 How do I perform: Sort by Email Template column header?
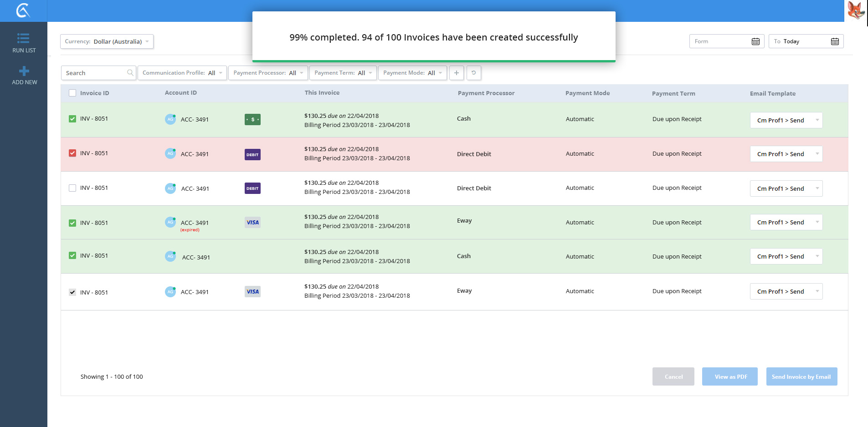point(772,94)
